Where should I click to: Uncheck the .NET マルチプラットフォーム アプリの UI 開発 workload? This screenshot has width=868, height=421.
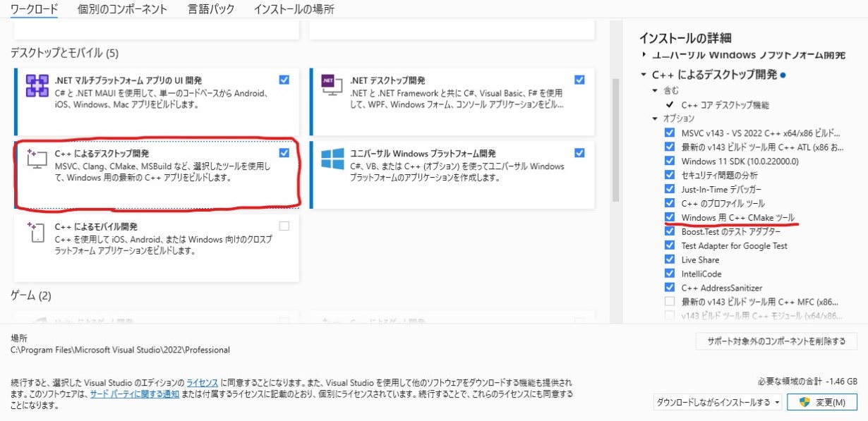284,80
